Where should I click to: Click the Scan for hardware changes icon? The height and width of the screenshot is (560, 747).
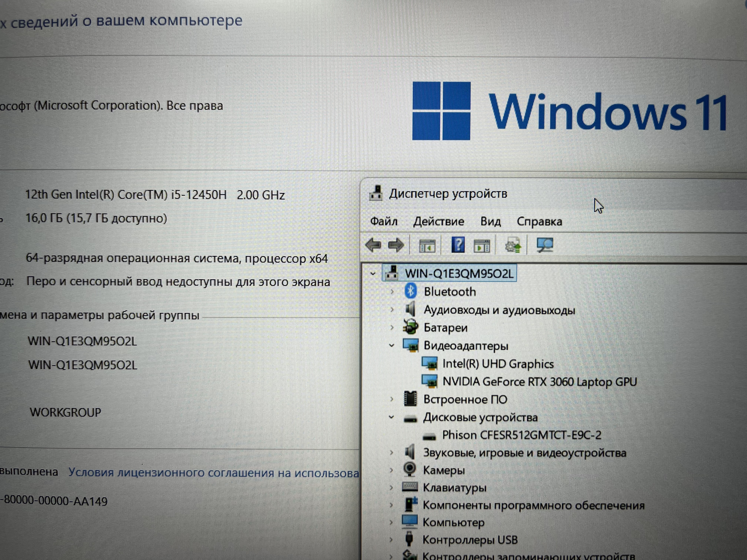pyautogui.click(x=545, y=245)
